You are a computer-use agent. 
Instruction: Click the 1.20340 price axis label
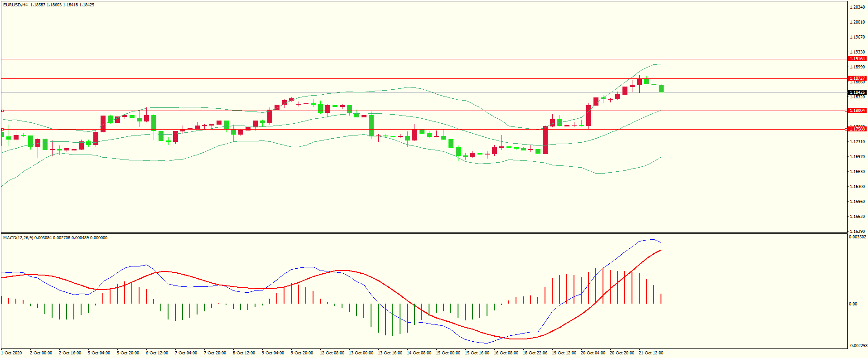858,7
